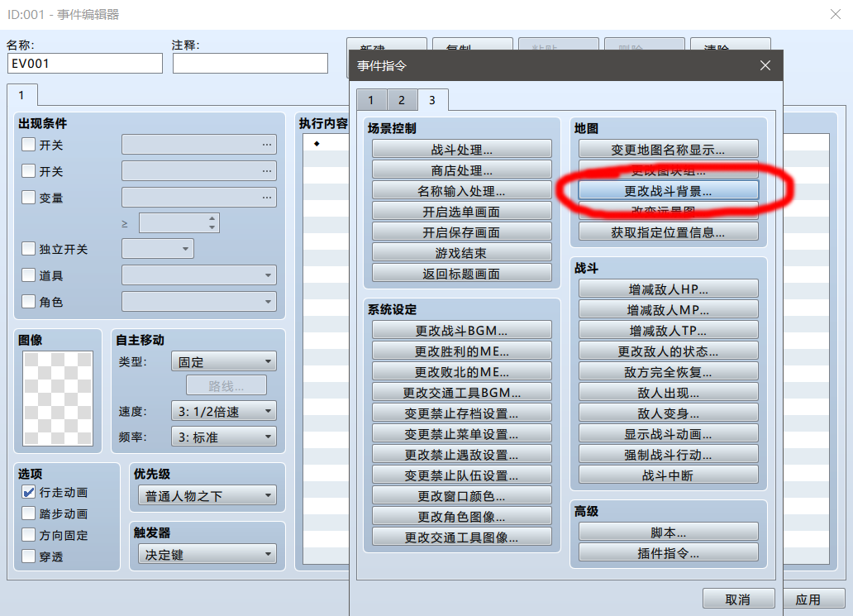
Task: Open the 频率 dropdown
Action: [x=224, y=437]
